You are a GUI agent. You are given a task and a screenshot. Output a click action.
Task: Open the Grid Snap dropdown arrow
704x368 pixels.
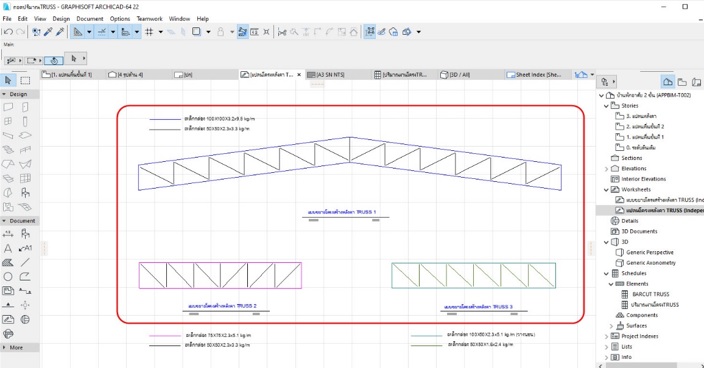pyautogui.click(x=160, y=32)
